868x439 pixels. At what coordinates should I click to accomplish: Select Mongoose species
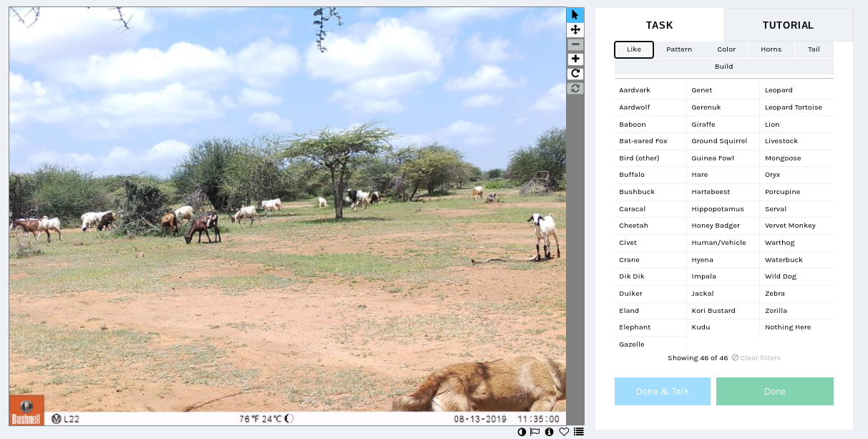[x=796, y=158]
